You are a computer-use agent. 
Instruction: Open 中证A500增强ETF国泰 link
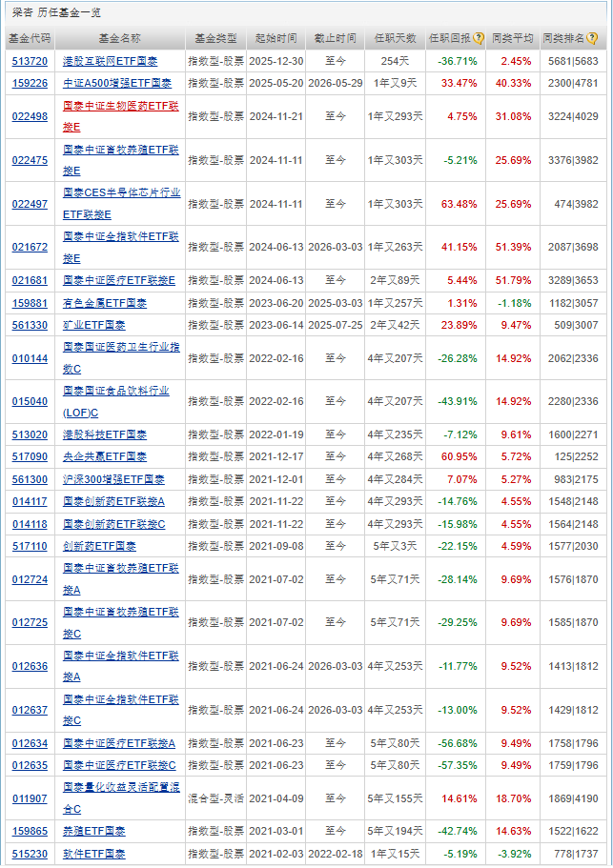point(117,84)
